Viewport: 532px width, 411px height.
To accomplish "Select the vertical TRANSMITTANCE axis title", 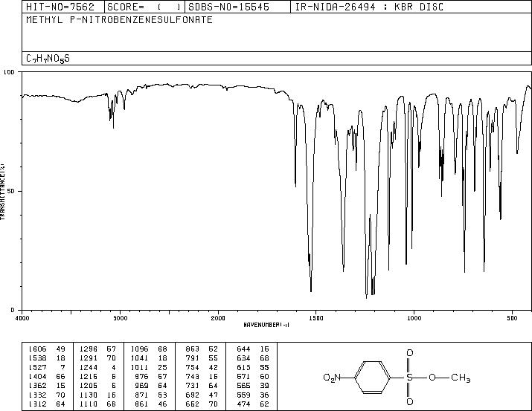I will pyautogui.click(x=2, y=192).
